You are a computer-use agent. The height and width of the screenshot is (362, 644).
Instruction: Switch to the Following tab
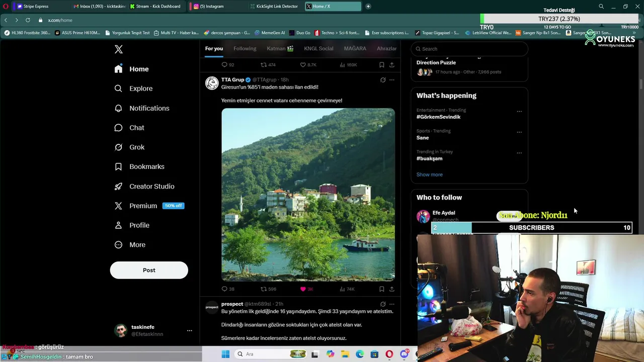tap(245, 48)
